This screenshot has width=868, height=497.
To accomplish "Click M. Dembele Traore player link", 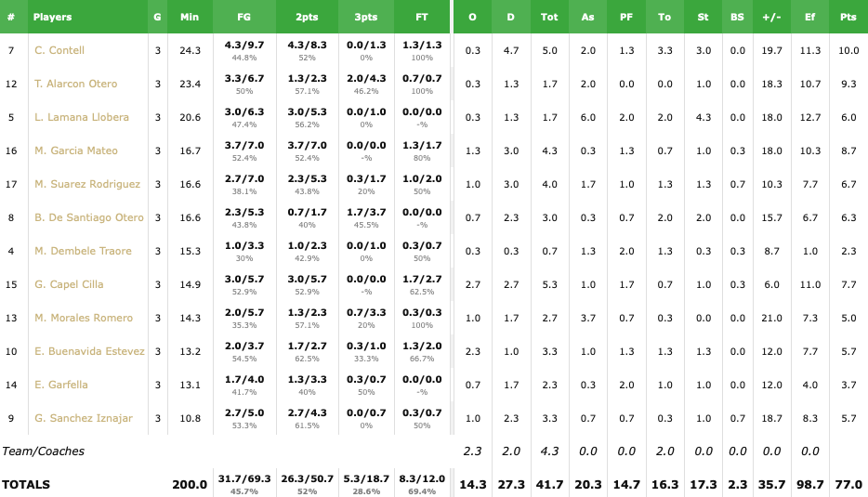I will click(x=83, y=251).
